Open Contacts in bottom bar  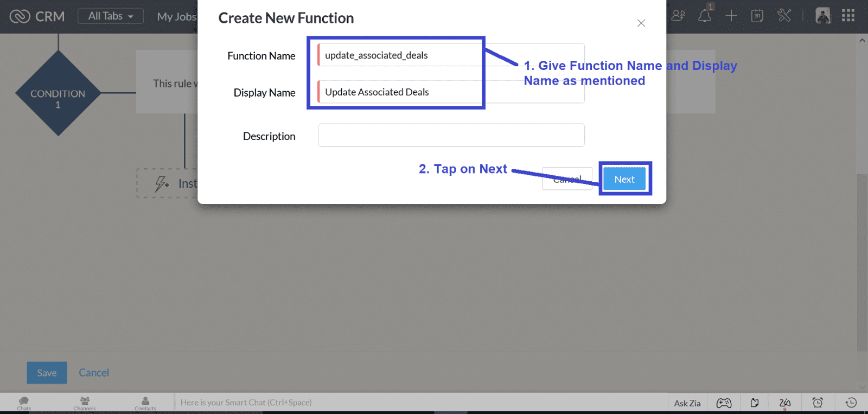coord(145,403)
